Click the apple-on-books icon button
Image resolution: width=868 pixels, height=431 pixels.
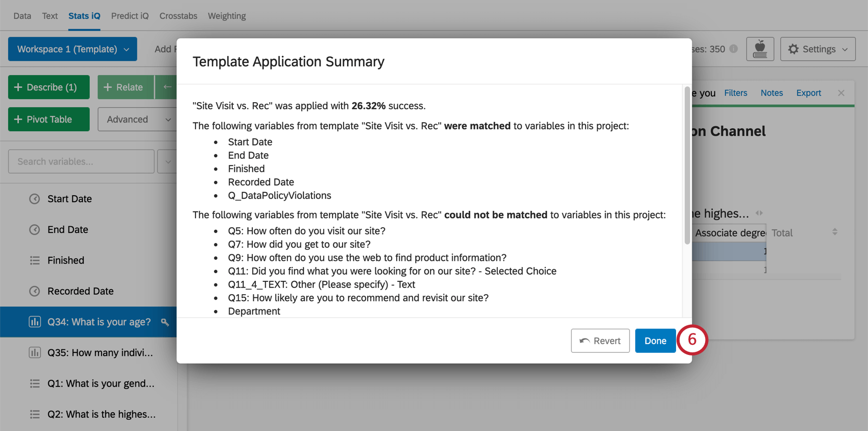click(760, 49)
